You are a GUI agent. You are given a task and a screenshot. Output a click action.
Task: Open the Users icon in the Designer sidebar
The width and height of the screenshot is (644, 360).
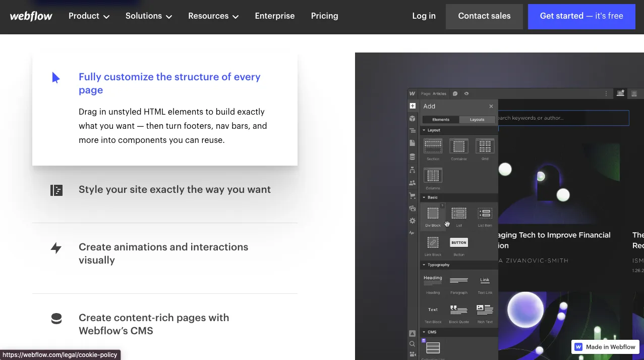click(413, 183)
